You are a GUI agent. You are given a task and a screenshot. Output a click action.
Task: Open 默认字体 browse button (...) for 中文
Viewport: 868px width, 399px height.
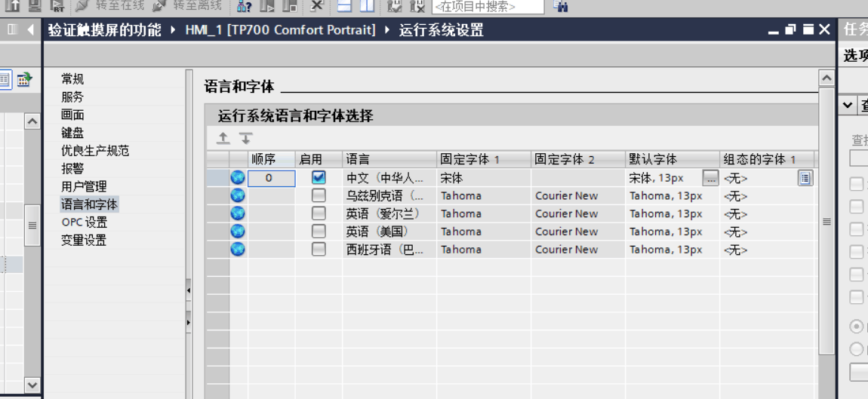(x=711, y=178)
